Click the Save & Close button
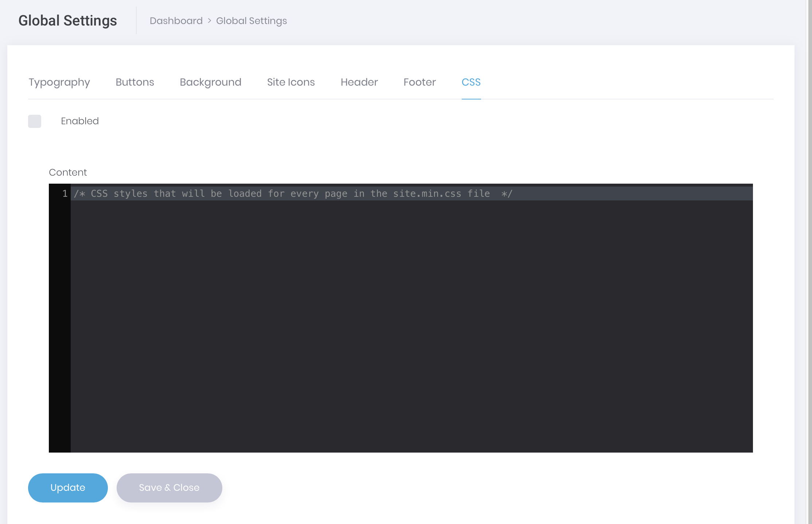Image resolution: width=812 pixels, height=524 pixels. [x=169, y=487]
